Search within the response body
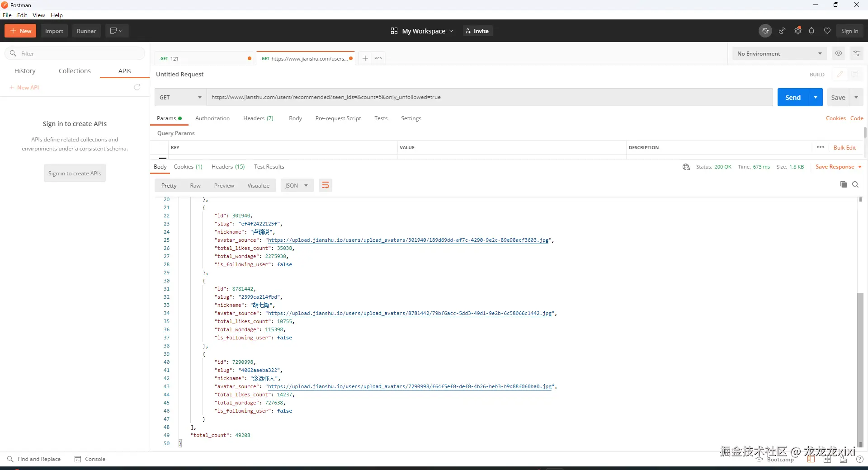868x470 pixels. coord(855,184)
